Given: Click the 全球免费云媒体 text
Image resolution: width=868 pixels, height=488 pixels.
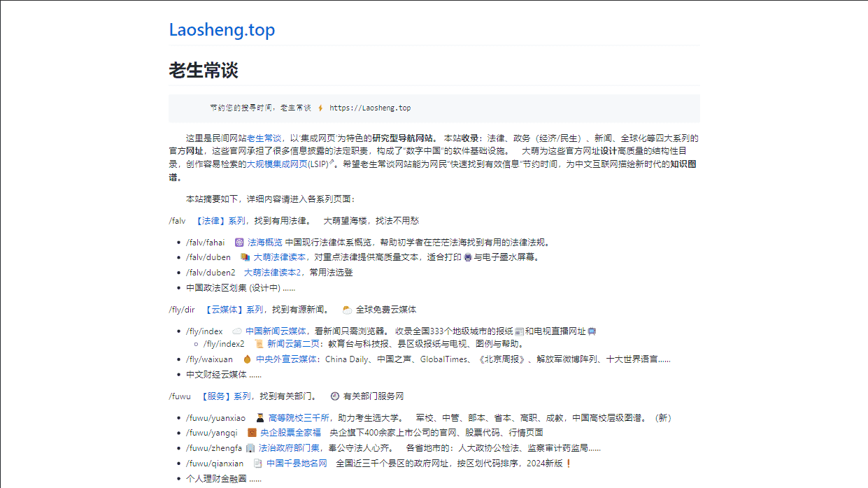Looking at the screenshot, I should coord(386,310).
